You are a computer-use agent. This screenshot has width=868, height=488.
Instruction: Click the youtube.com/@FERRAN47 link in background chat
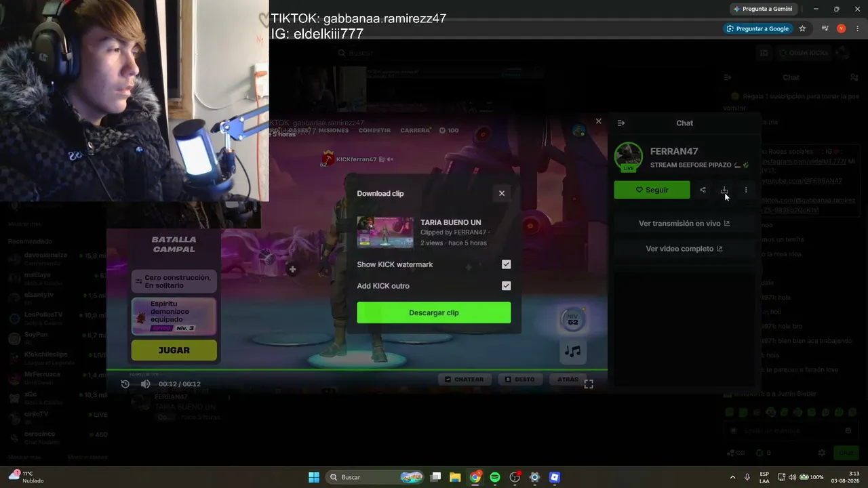pyautogui.click(x=802, y=181)
